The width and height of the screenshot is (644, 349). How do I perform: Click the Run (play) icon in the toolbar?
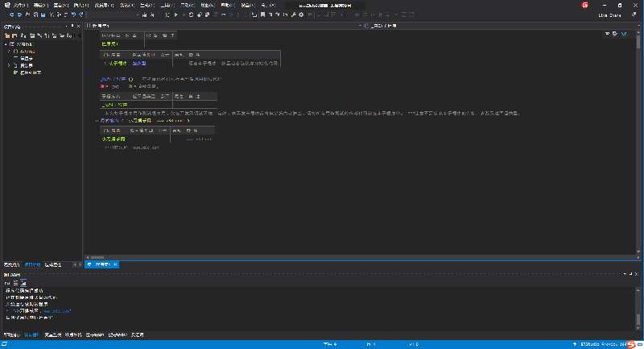click(x=175, y=15)
